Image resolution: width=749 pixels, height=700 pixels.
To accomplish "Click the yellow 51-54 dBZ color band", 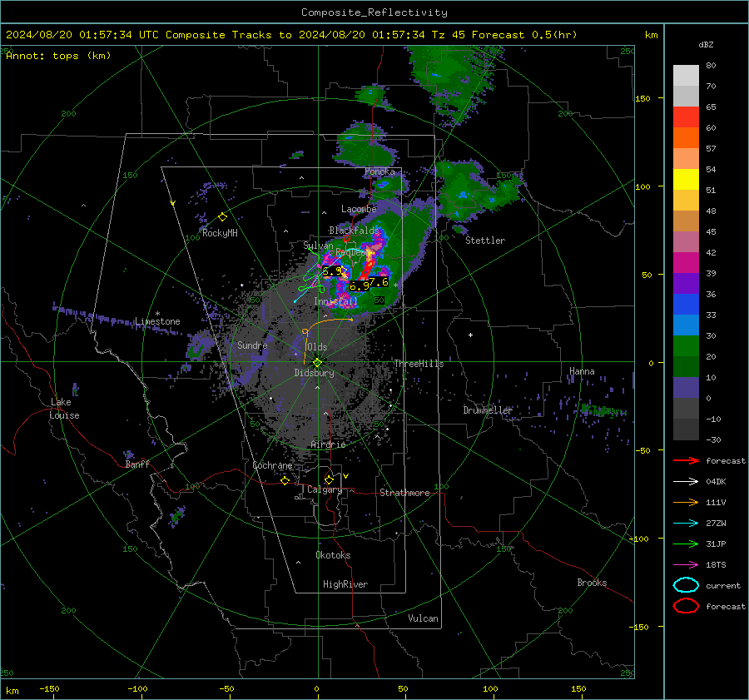I will (686, 180).
